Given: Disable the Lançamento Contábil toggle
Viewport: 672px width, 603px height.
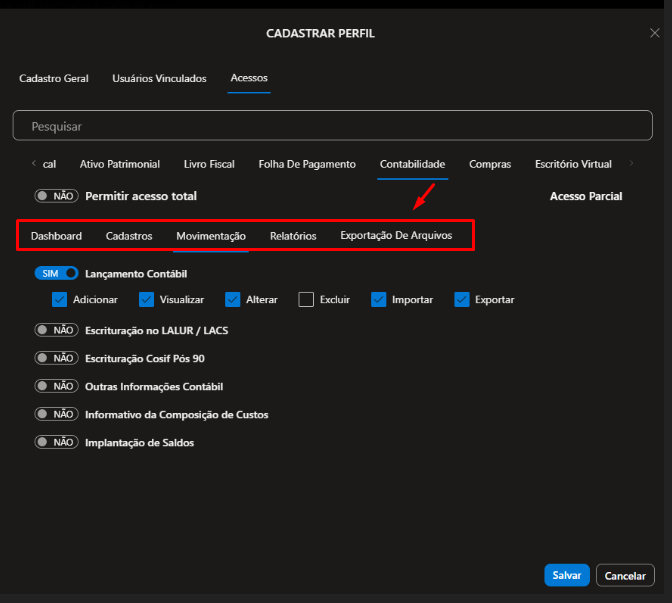Looking at the screenshot, I should click(56, 273).
